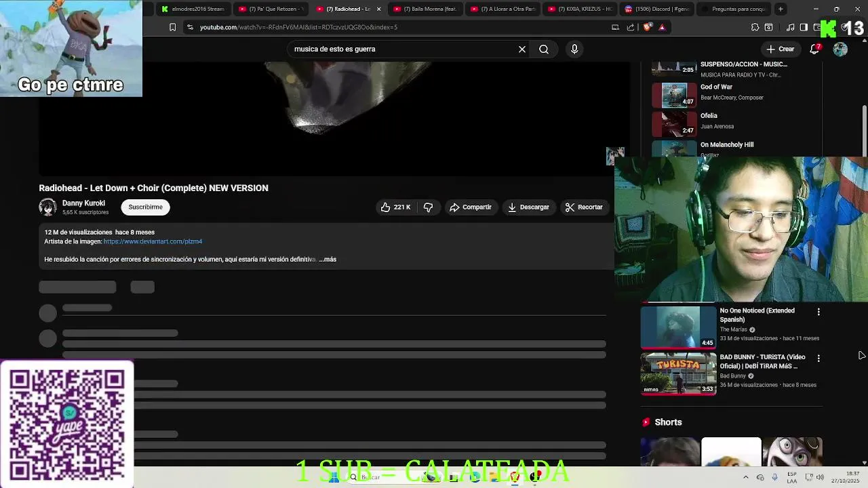
Task: Open options for No One Noticed video
Action: tap(818, 312)
